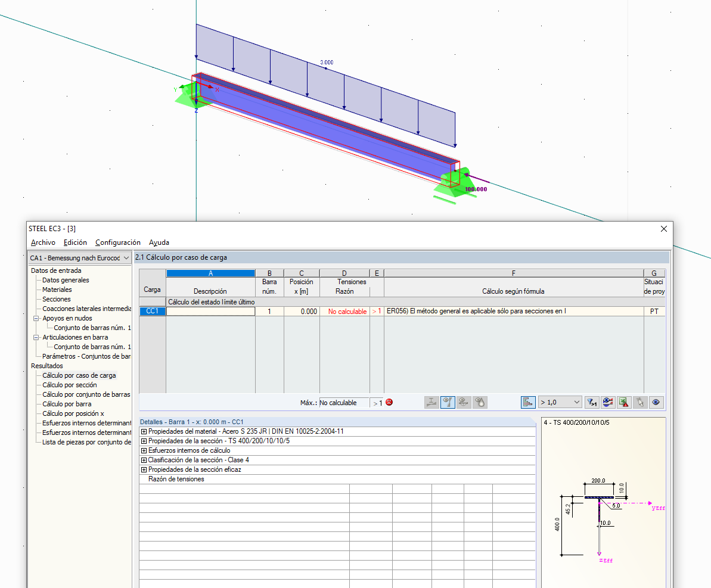Click column A header
This screenshot has width=711, height=588.
(210, 273)
